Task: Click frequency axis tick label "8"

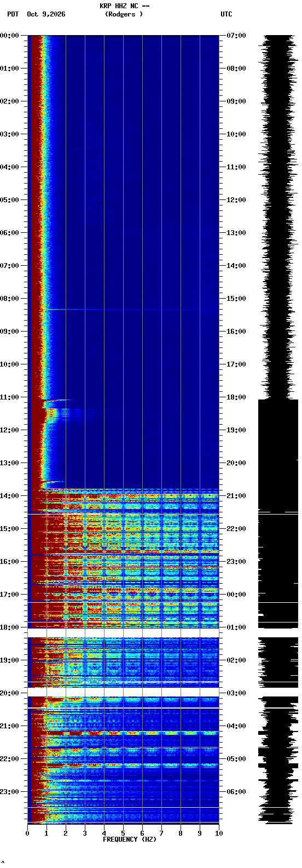Action: tap(181, 833)
